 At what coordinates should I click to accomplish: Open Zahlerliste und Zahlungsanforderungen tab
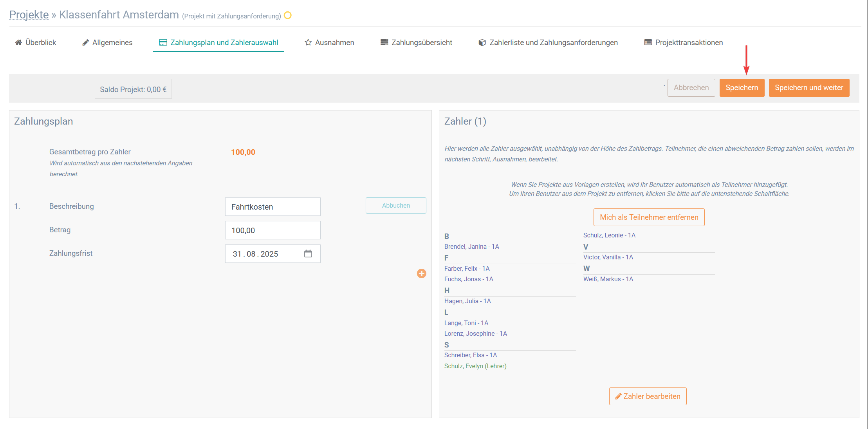pos(548,42)
